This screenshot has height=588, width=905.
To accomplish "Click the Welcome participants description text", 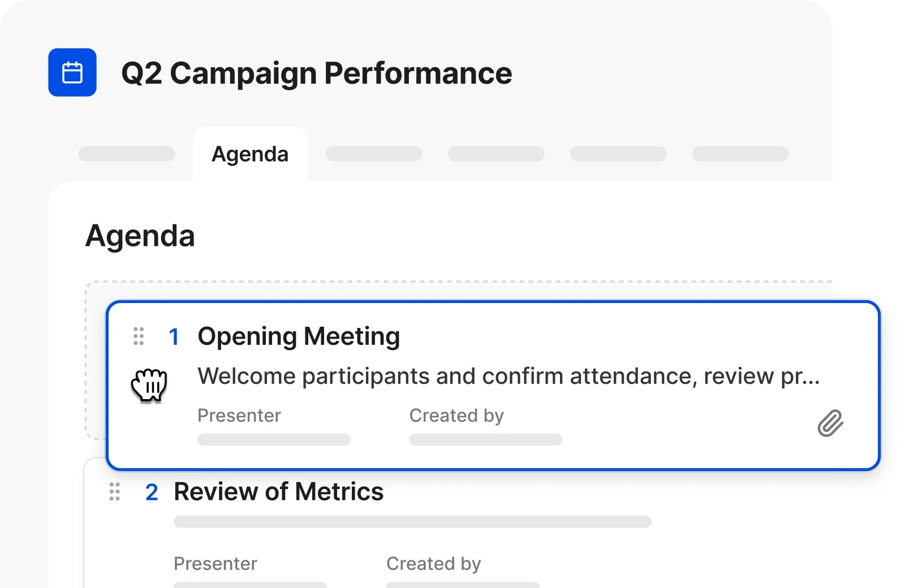I will (508, 376).
